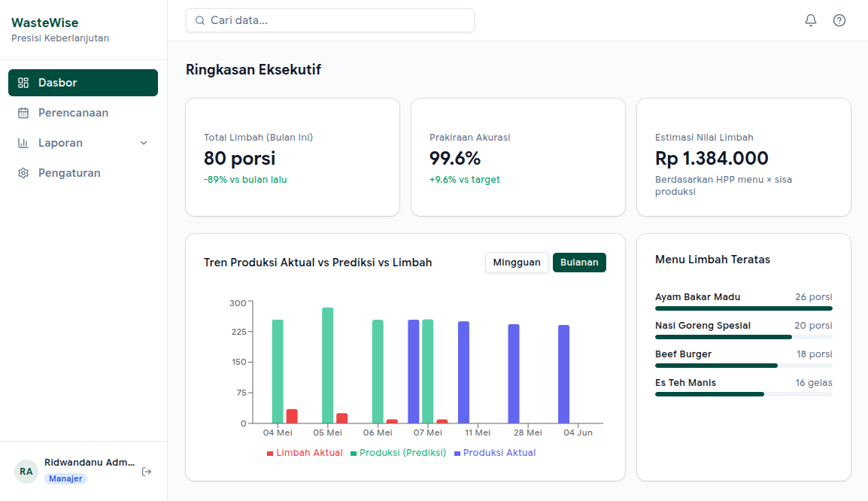
Task: Open the Laporan menu item
Action: [83, 143]
